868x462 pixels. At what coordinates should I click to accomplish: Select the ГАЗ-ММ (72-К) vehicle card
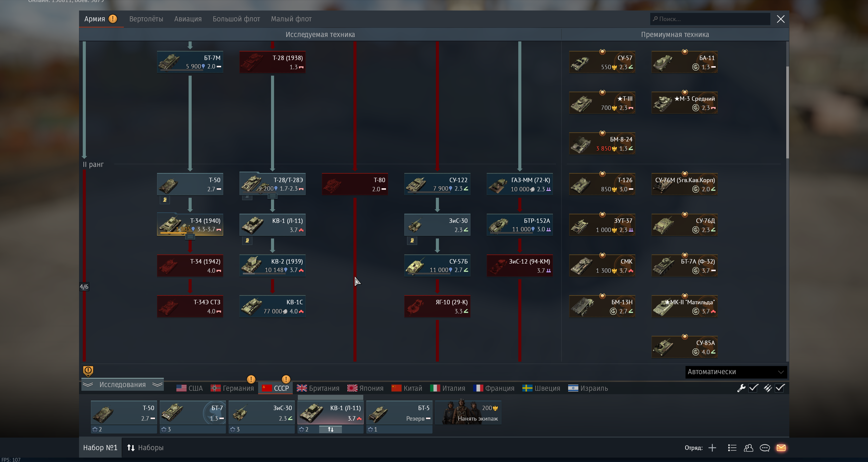(x=520, y=184)
